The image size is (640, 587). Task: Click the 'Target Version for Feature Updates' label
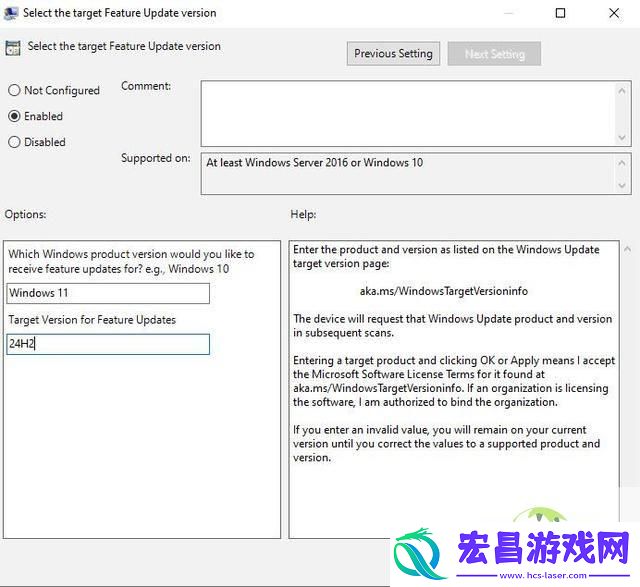[x=92, y=320]
